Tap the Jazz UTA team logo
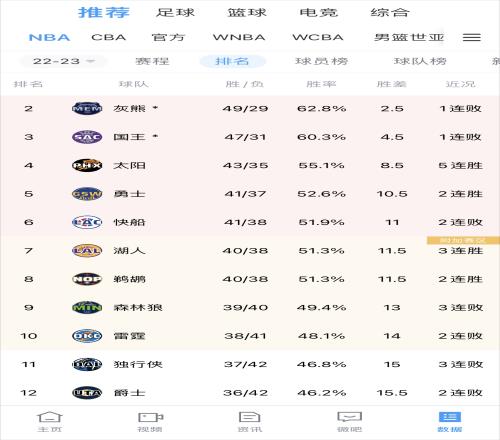 pyautogui.click(x=87, y=393)
